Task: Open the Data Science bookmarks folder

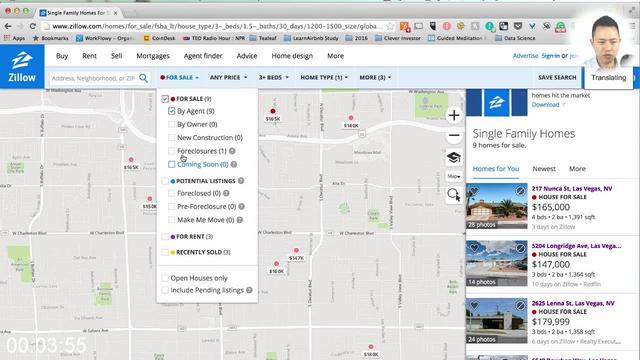Action: coord(515,38)
